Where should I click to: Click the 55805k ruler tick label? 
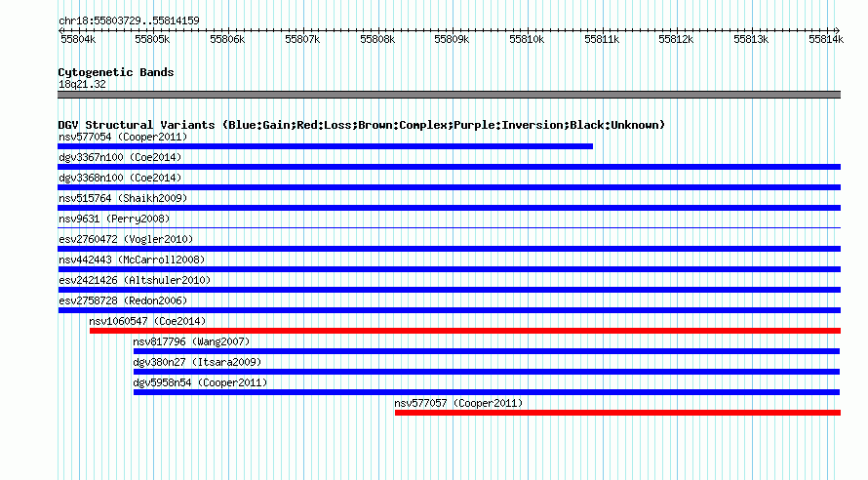(x=152, y=39)
